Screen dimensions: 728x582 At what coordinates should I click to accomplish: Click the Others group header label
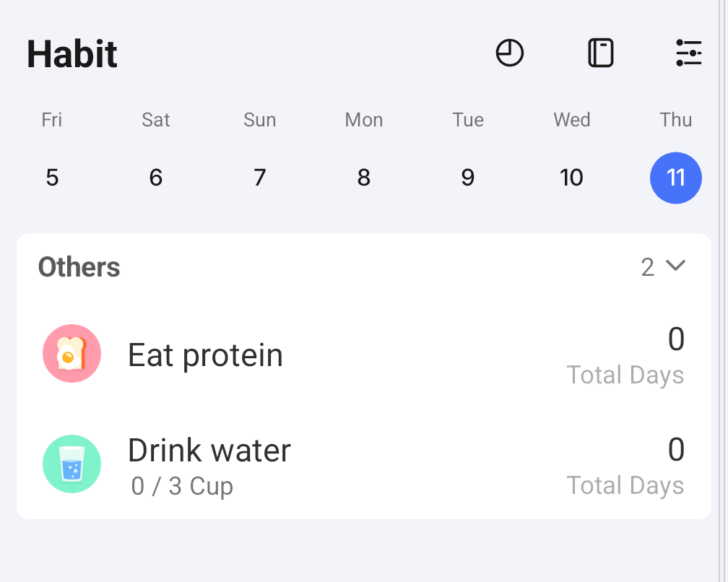(x=79, y=267)
